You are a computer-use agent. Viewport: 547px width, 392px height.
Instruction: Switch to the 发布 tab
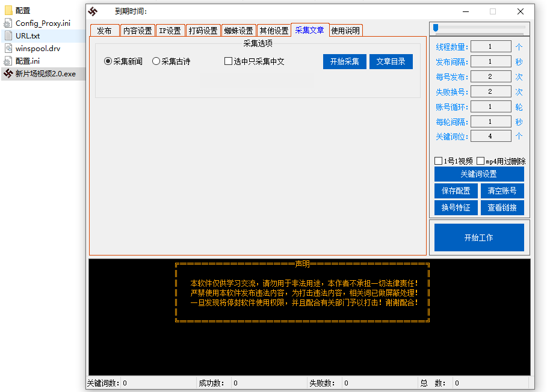tap(105, 29)
